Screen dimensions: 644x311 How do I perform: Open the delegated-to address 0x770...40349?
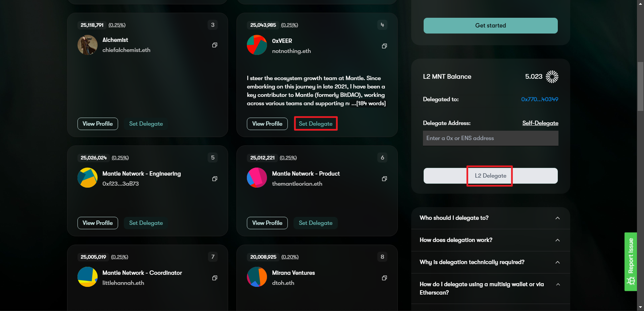point(539,99)
